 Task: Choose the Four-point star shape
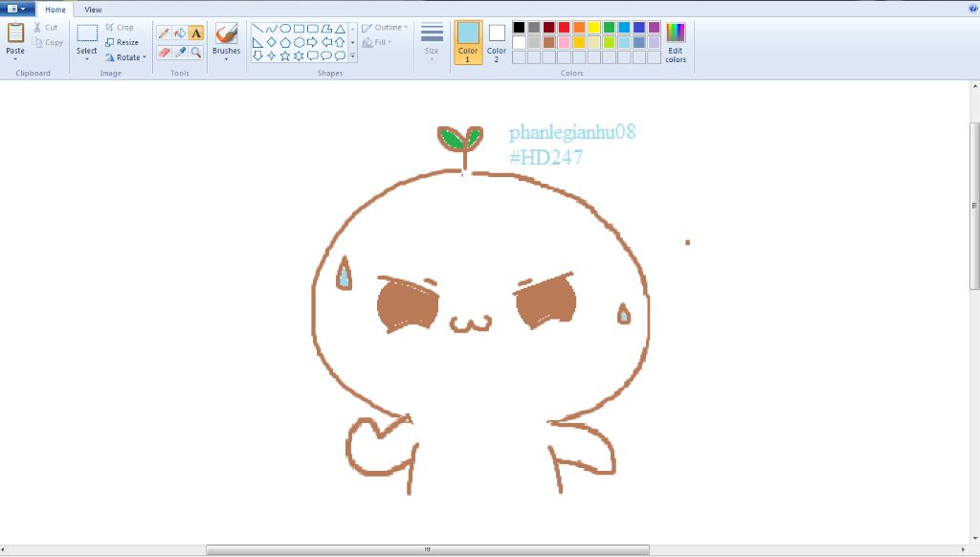(271, 56)
